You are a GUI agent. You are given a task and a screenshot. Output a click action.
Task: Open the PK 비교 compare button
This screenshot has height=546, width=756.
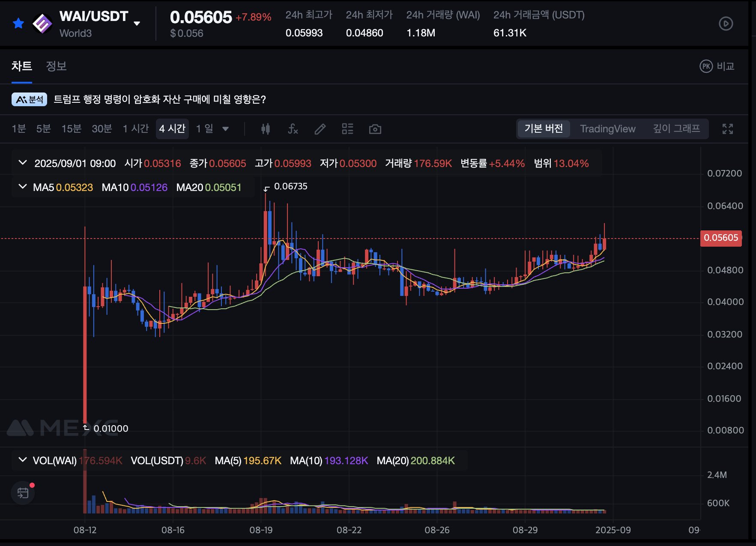pos(717,66)
